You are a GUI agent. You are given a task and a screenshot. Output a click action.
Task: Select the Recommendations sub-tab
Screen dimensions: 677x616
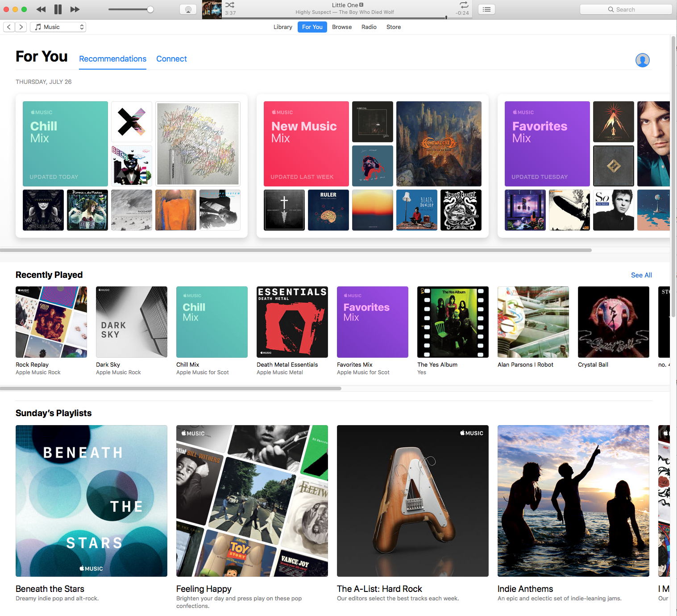tap(113, 59)
